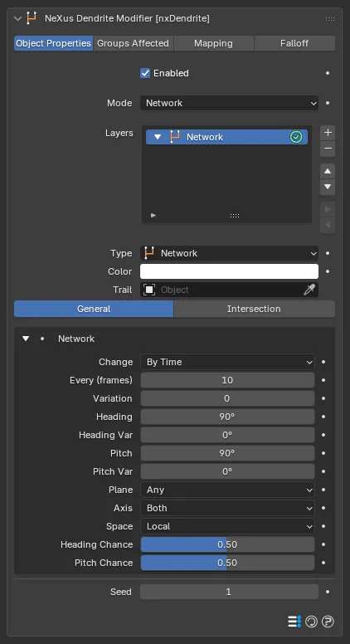Animate the Mode property dot
The image size is (350, 644).
click(x=328, y=103)
